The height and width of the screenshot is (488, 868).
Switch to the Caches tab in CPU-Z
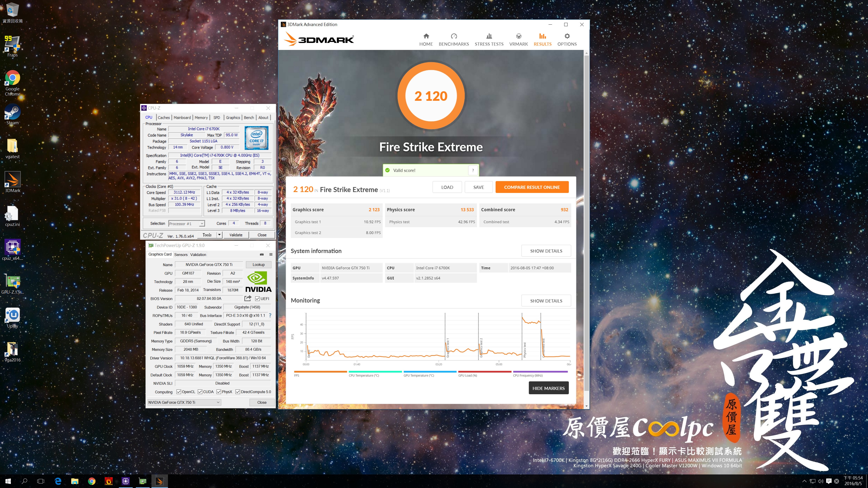[x=164, y=117]
